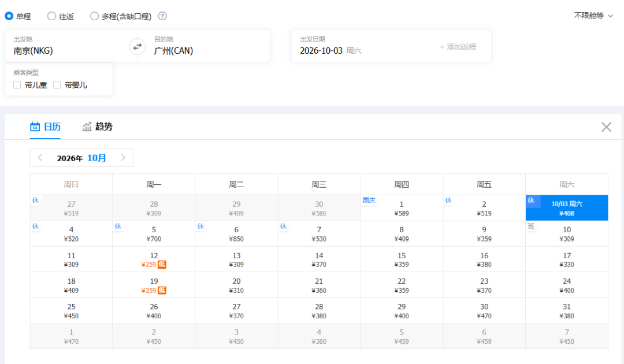This screenshot has width=624, height=364.
Task: Choose November 1 priced ¥470
Action: click(x=71, y=336)
